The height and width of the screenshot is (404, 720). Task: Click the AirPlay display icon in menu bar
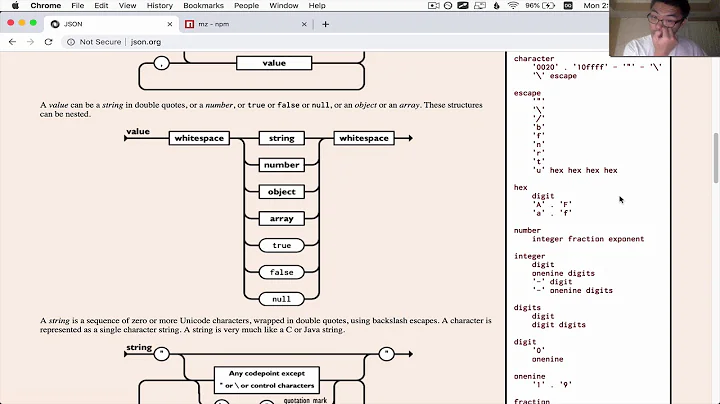pos(480,6)
